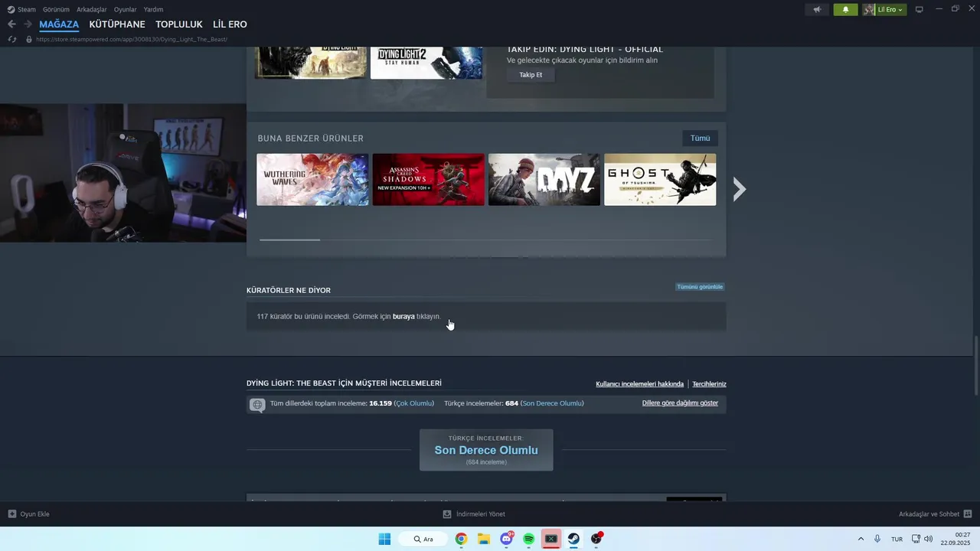Viewport: 980px width, 551px height.
Task: Click the İndirmeleri Yönet label
Action: [481, 514]
